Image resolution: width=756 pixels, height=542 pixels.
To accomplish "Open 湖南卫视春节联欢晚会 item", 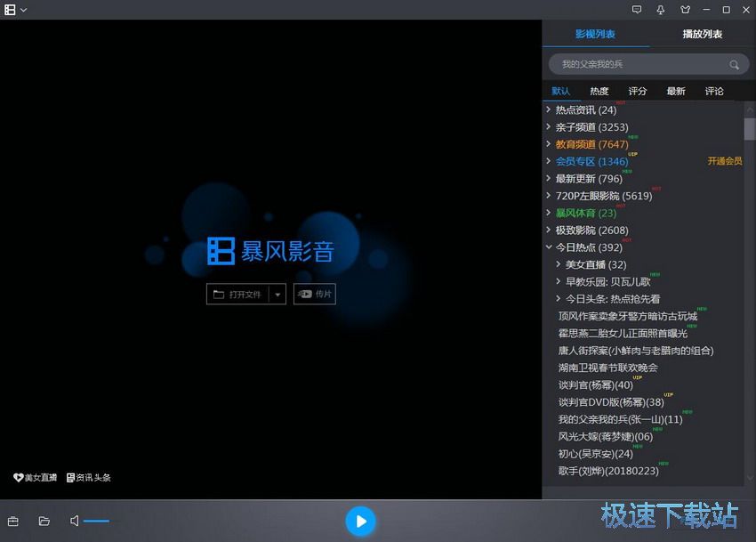I will pos(608,368).
